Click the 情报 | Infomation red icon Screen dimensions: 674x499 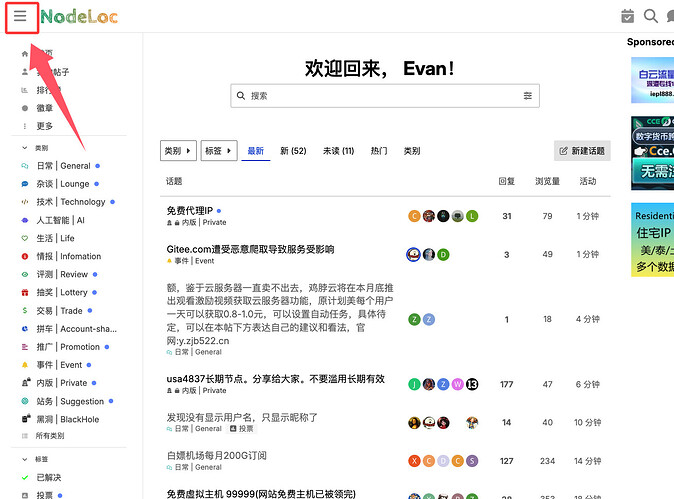pos(25,256)
